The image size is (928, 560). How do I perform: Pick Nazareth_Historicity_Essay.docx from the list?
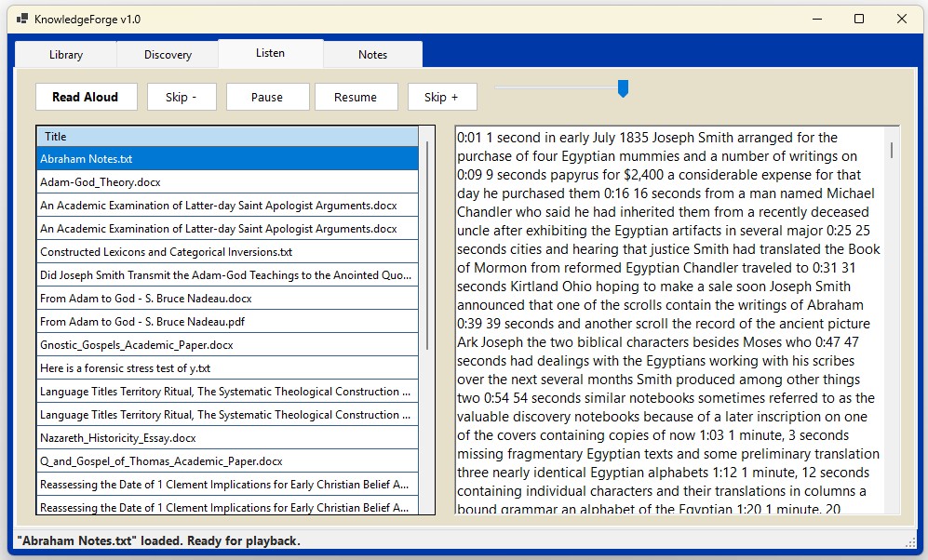(x=227, y=438)
